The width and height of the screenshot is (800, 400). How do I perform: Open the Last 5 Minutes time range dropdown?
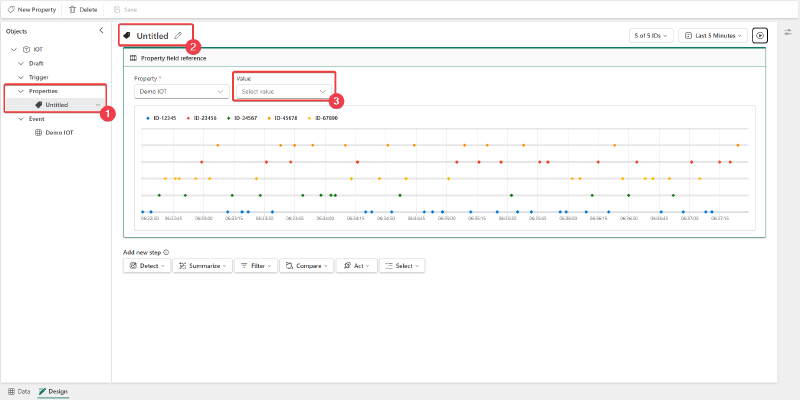(x=713, y=36)
